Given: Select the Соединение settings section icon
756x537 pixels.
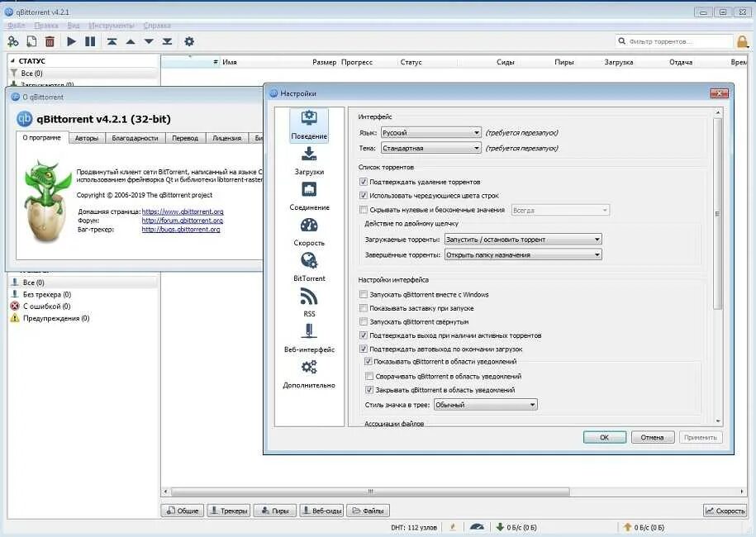Looking at the screenshot, I should coord(309,189).
